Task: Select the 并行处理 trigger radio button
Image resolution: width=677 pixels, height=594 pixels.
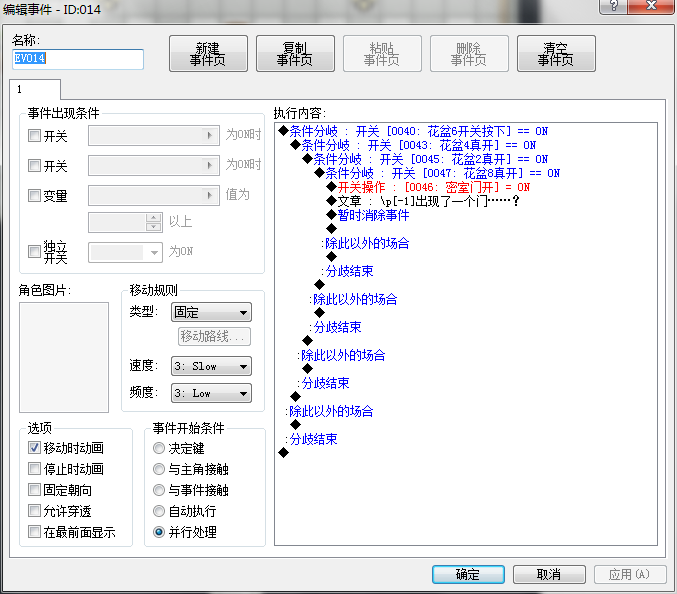Action: click(x=159, y=532)
